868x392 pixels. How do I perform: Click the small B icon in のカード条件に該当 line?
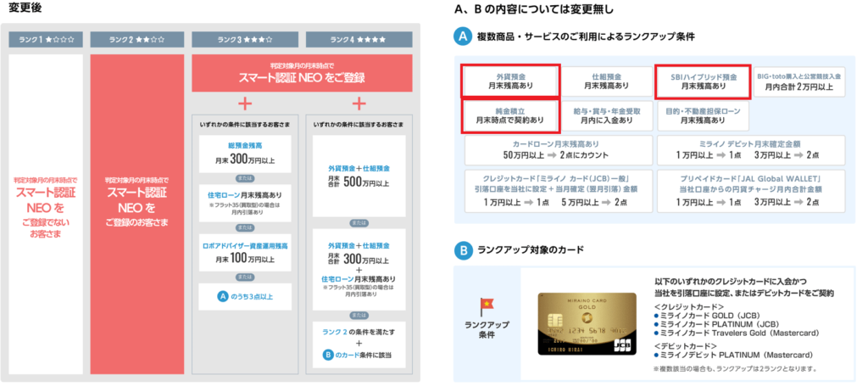tap(327, 355)
